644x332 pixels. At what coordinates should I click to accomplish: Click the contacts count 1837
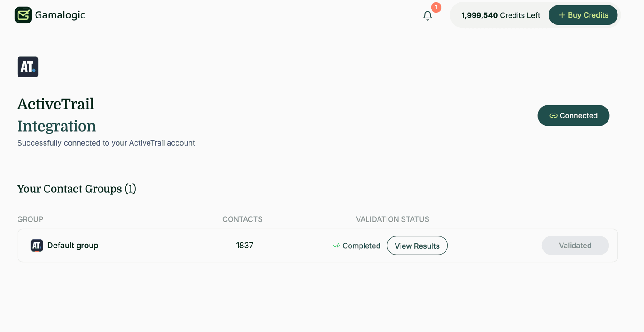coord(244,245)
